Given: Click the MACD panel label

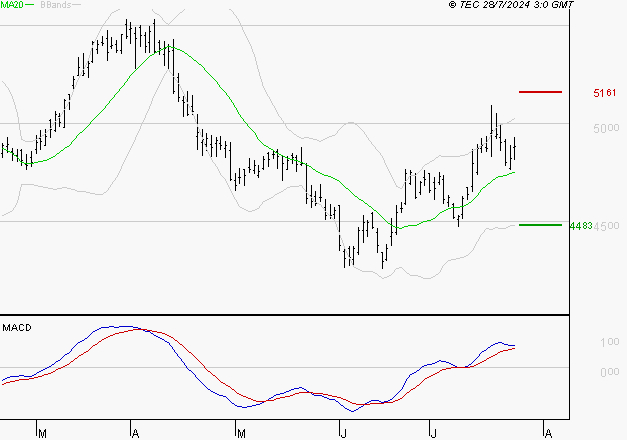Looking at the screenshot, I should [x=17, y=328].
